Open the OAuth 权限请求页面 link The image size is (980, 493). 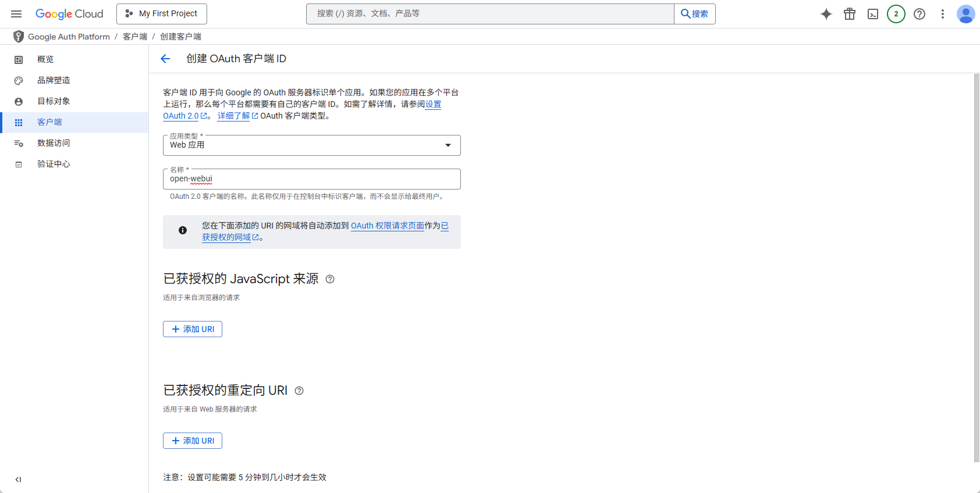click(x=388, y=226)
